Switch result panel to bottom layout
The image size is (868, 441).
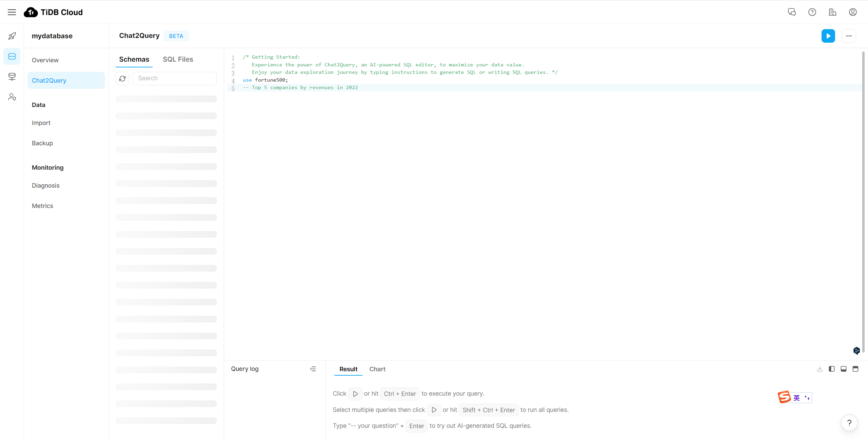point(844,369)
